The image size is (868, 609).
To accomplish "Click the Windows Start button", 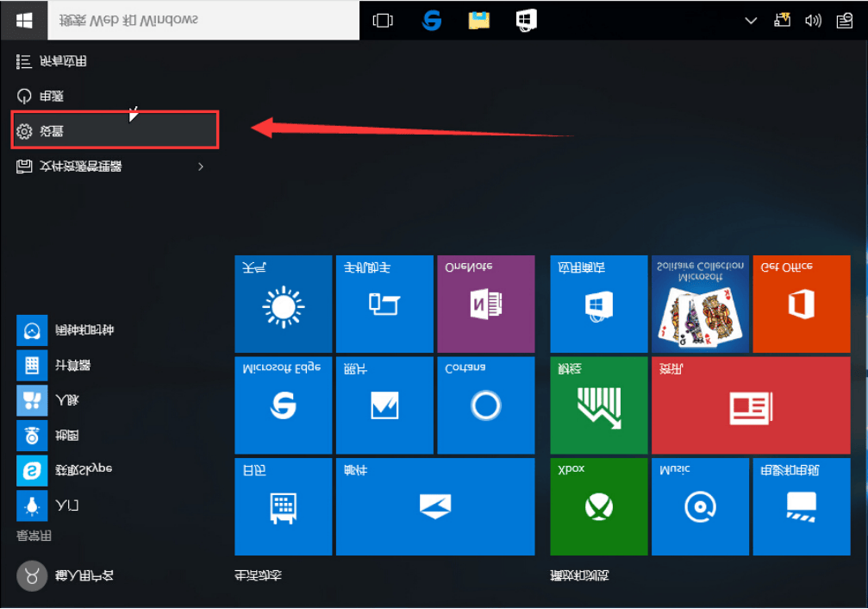I will coord(24,21).
